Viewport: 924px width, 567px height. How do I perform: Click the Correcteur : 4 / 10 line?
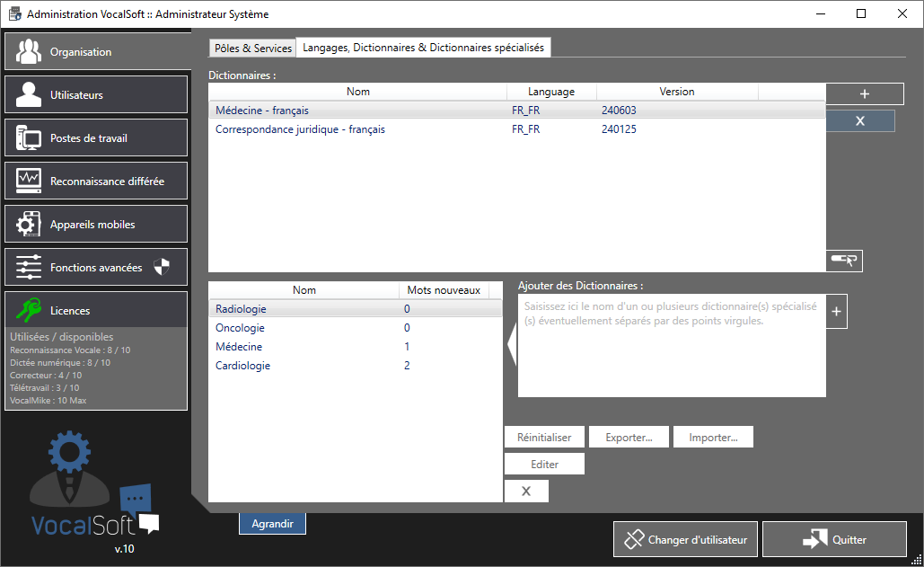click(46, 375)
